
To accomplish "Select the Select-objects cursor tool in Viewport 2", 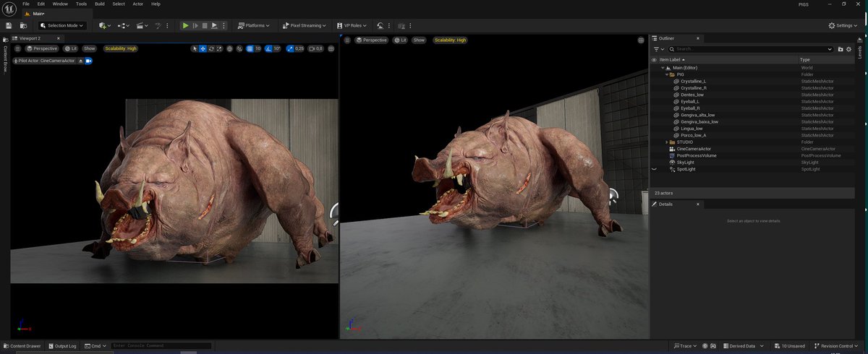I will click(195, 48).
